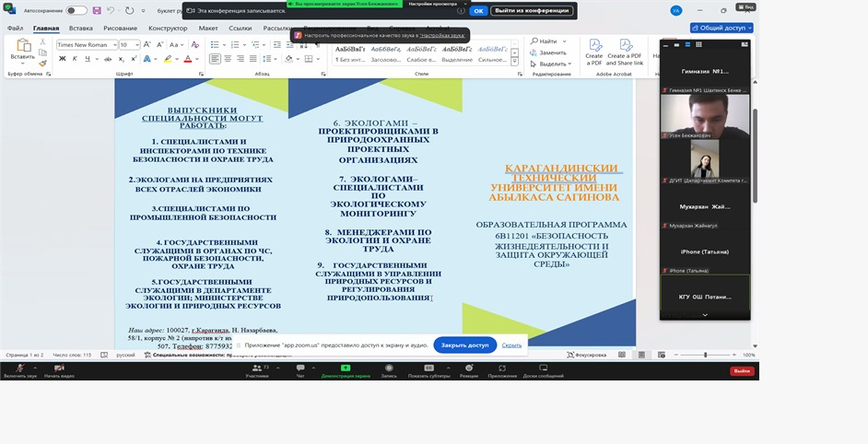Screen dimensions: 868x444
Task: Click Выйти из конференции button
Action: click(x=533, y=11)
